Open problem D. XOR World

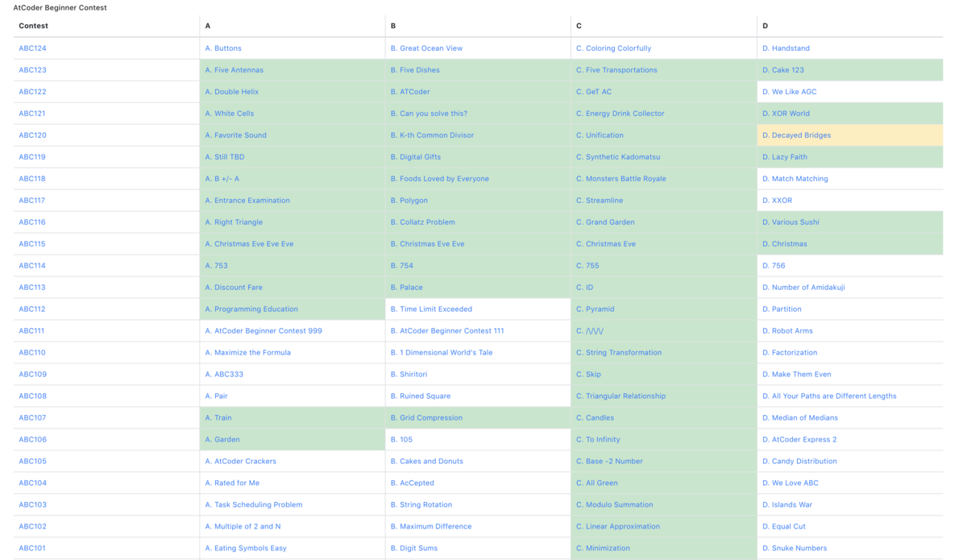(786, 114)
